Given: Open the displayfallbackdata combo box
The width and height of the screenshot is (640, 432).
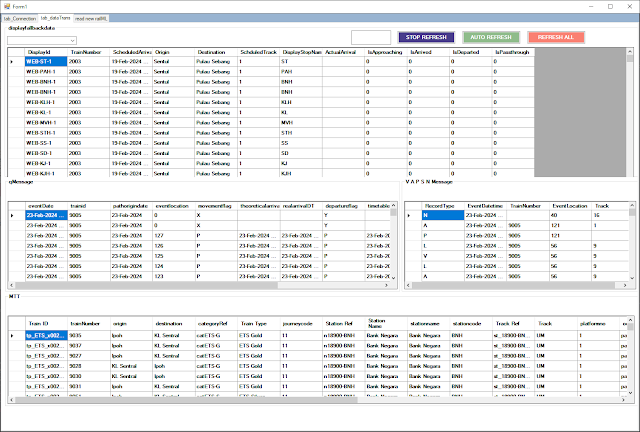Looking at the screenshot, I should [42, 40].
